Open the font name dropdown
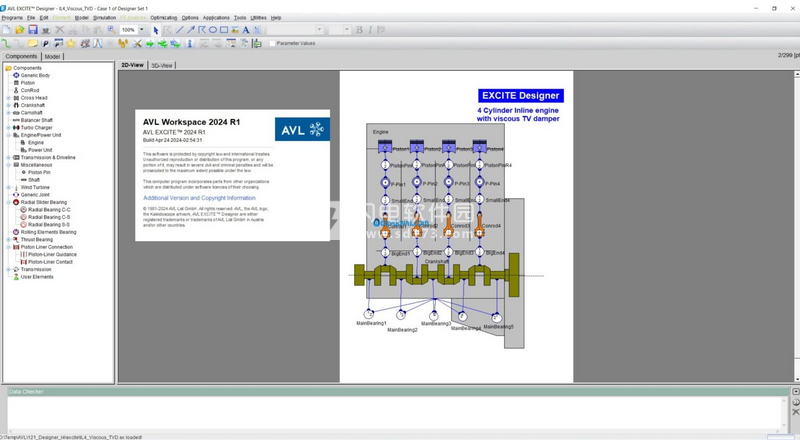Image resolution: width=800 pixels, height=440 pixels. tap(319, 30)
